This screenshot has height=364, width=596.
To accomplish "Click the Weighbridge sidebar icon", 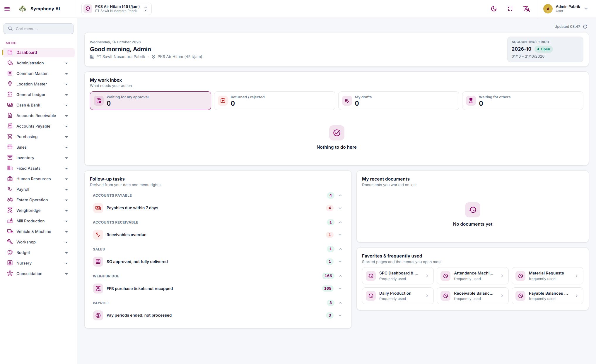I will (10, 210).
